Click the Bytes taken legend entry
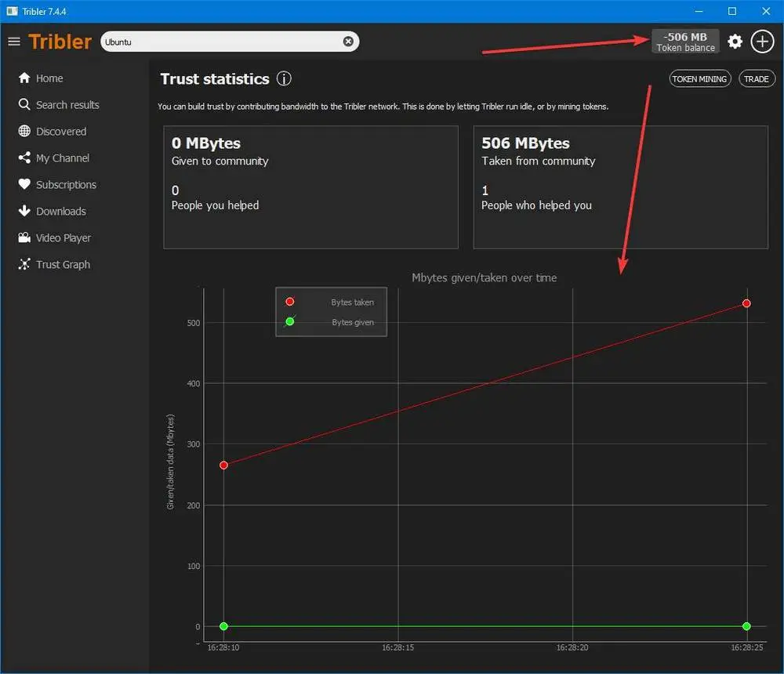This screenshot has height=674, width=784. [331, 302]
